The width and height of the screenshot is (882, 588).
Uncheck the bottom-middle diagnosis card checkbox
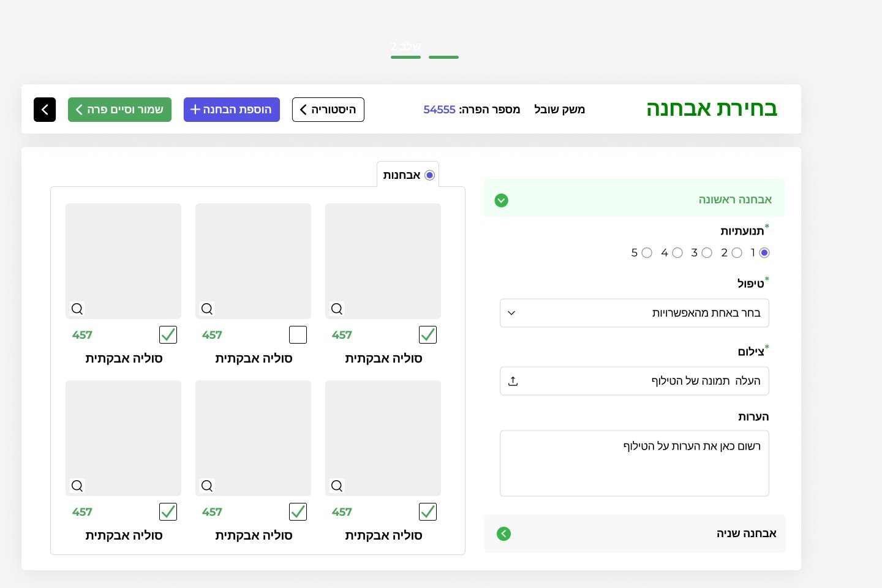298,511
